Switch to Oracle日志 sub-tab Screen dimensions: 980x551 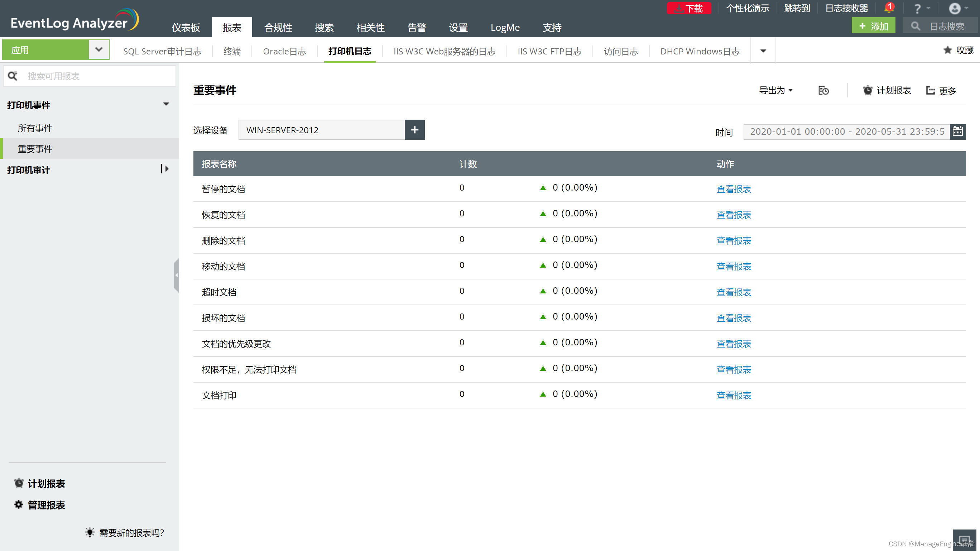[x=284, y=51]
